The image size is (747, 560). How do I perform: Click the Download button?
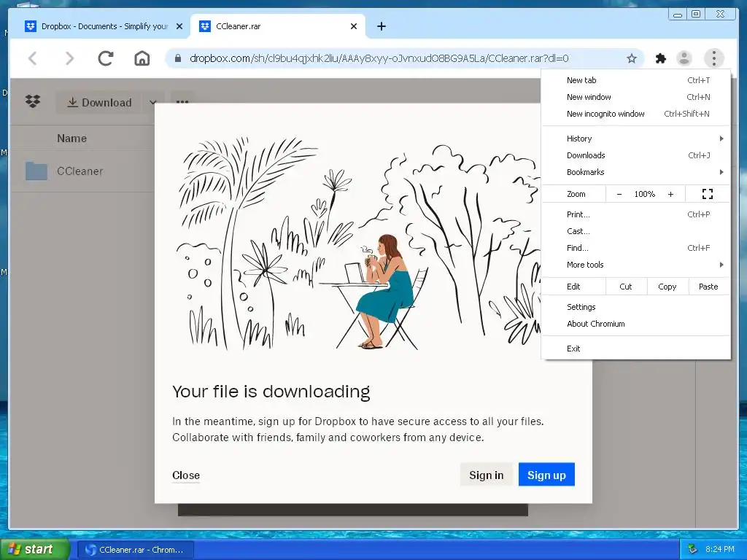99,102
